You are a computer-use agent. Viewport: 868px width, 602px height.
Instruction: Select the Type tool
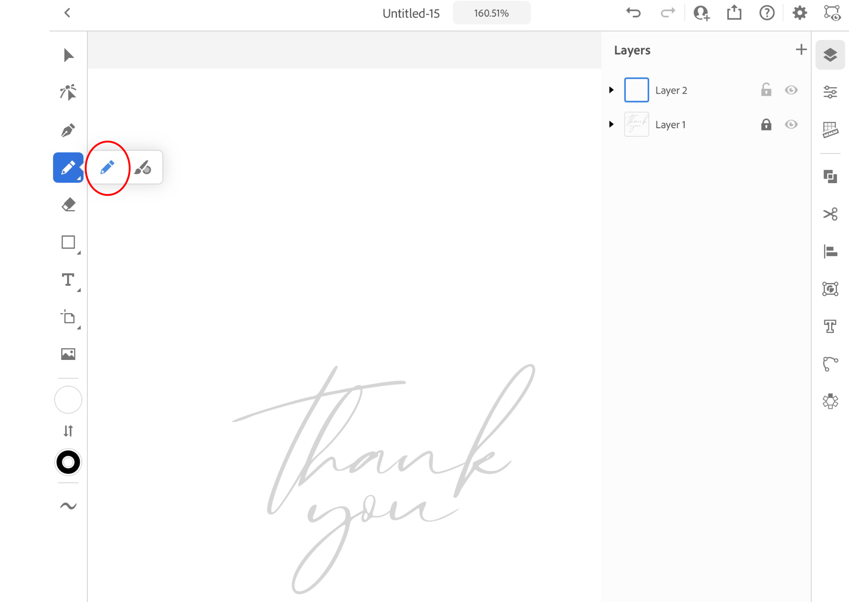point(68,280)
